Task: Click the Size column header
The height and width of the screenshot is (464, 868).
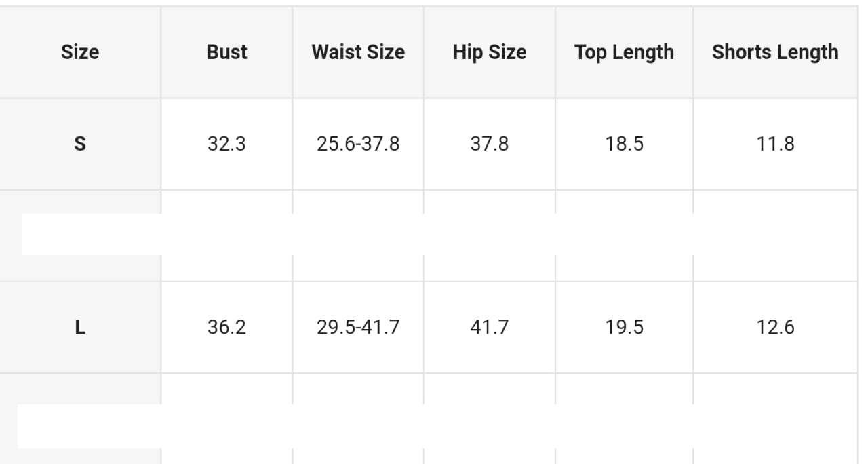Action: [80, 52]
